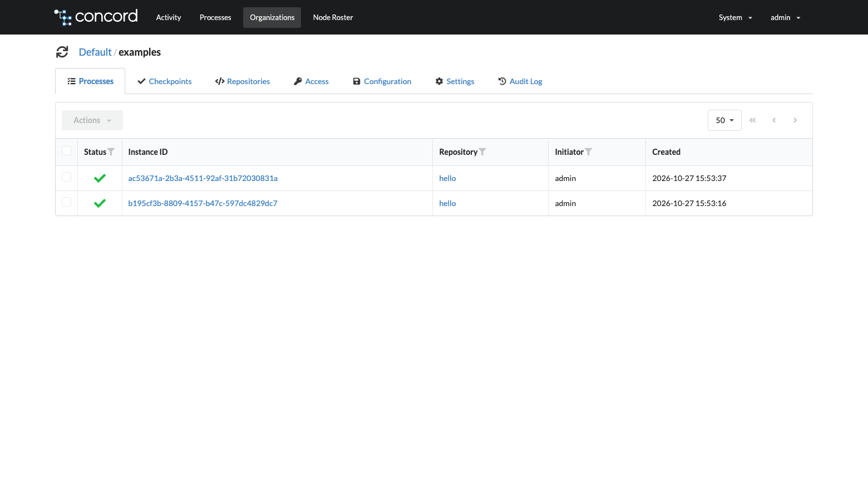
Task: Switch to the Checkpoints tab
Action: pos(165,81)
